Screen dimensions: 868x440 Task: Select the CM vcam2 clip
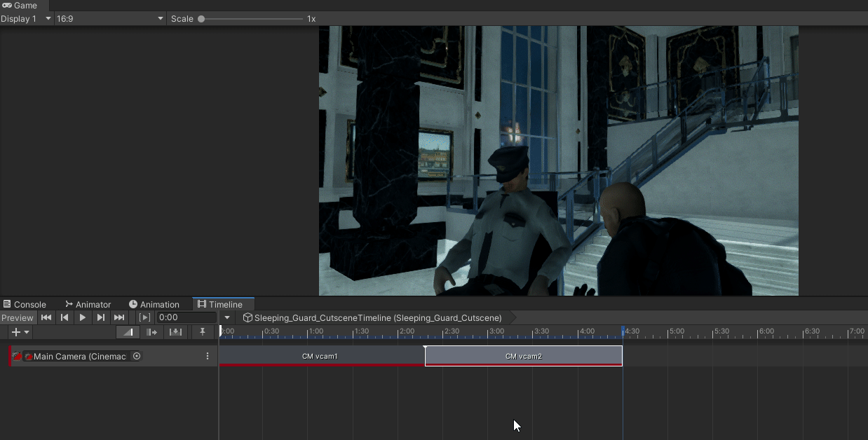click(x=524, y=356)
